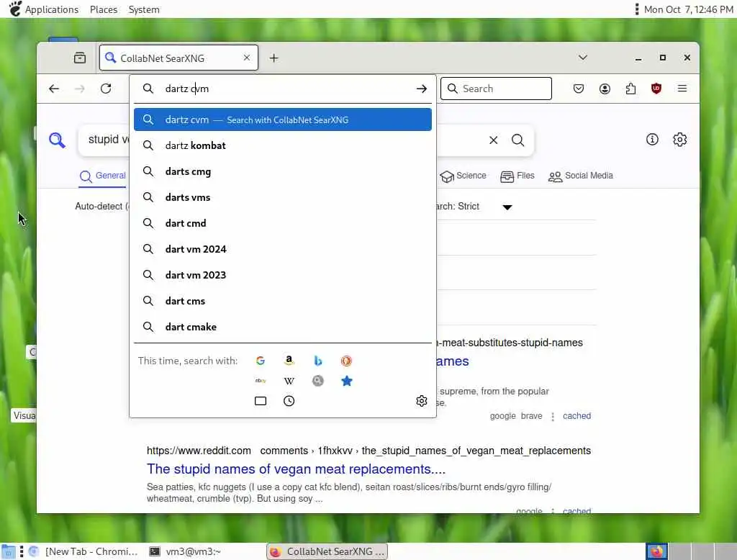Open the safe search Strict dropdown arrow
This screenshot has width=737, height=560.
click(x=507, y=207)
